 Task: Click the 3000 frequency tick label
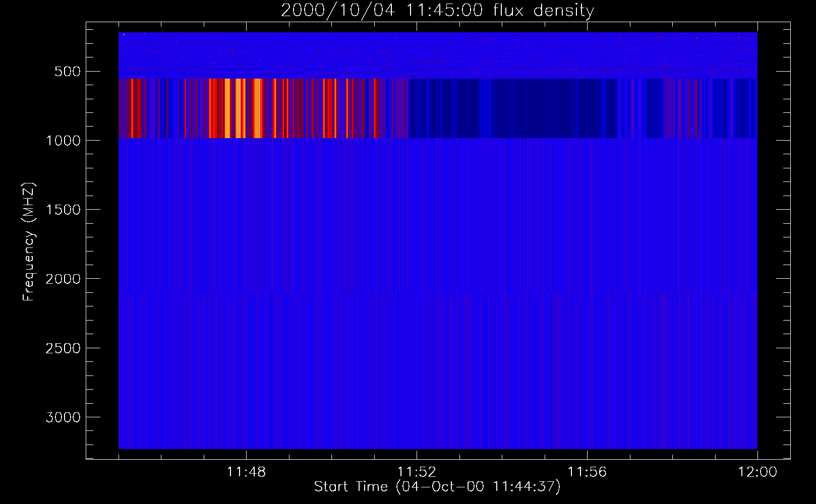[x=63, y=417]
